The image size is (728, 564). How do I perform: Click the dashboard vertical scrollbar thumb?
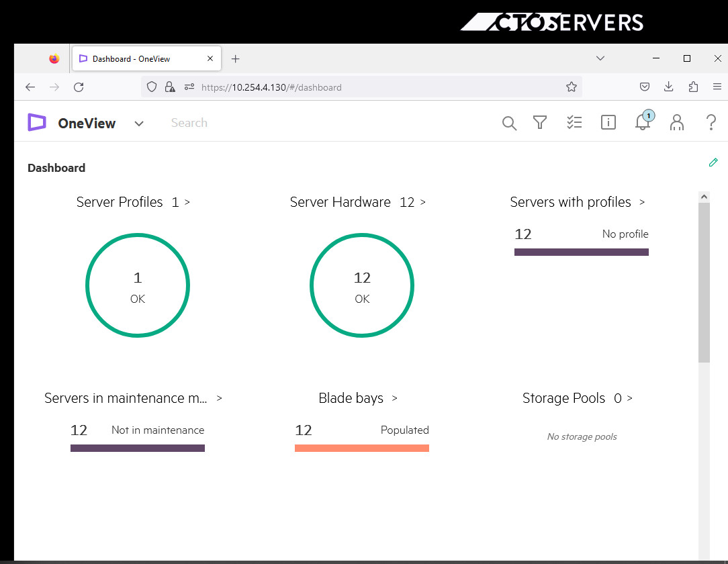[x=704, y=282]
